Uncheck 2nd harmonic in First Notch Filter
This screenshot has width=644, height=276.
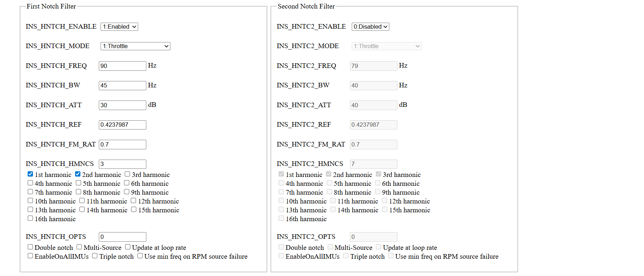[x=78, y=174]
